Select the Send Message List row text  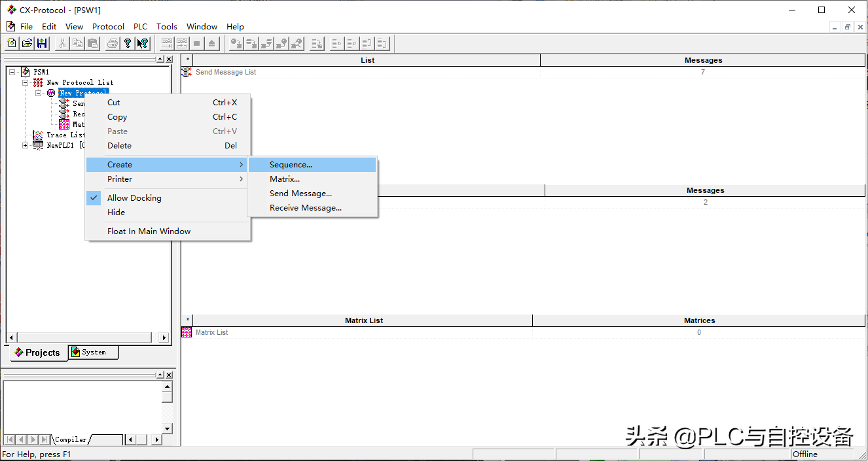point(226,72)
